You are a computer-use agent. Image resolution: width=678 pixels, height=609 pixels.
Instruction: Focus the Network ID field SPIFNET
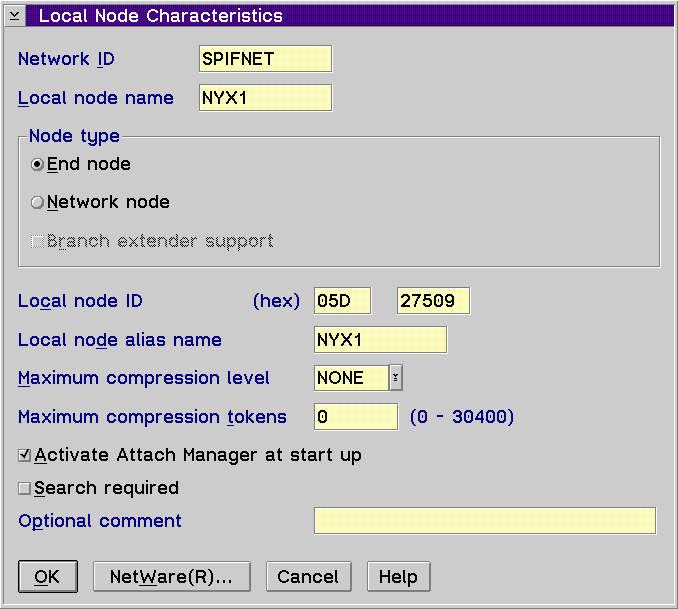coord(265,59)
